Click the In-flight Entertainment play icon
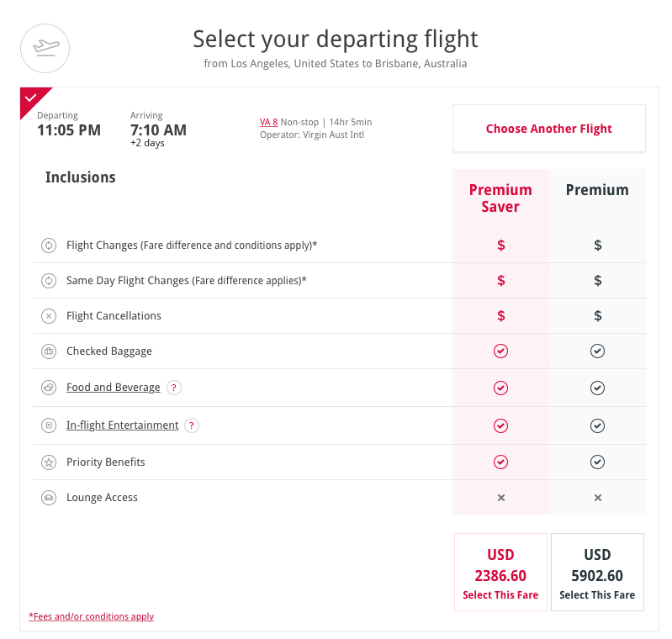The image size is (672, 639). click(x=49, y=425)
